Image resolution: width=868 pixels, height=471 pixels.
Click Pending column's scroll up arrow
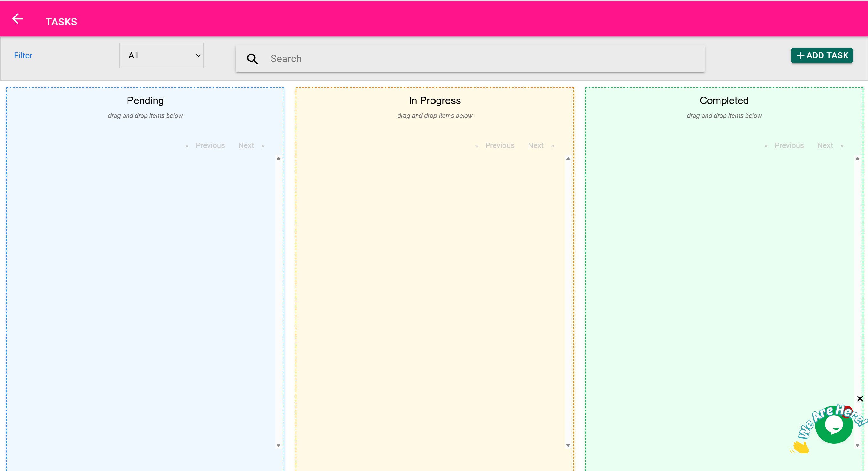click(278, 158)
